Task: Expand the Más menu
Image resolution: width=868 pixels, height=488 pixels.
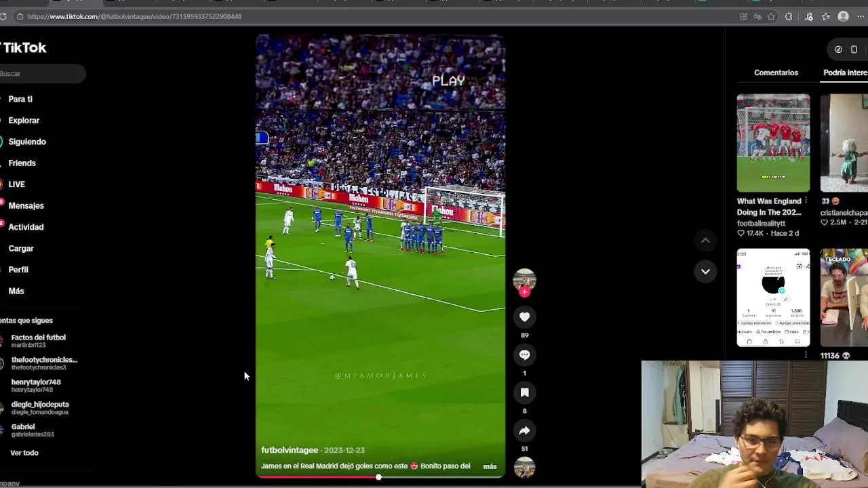Action: tap(16, 291)
